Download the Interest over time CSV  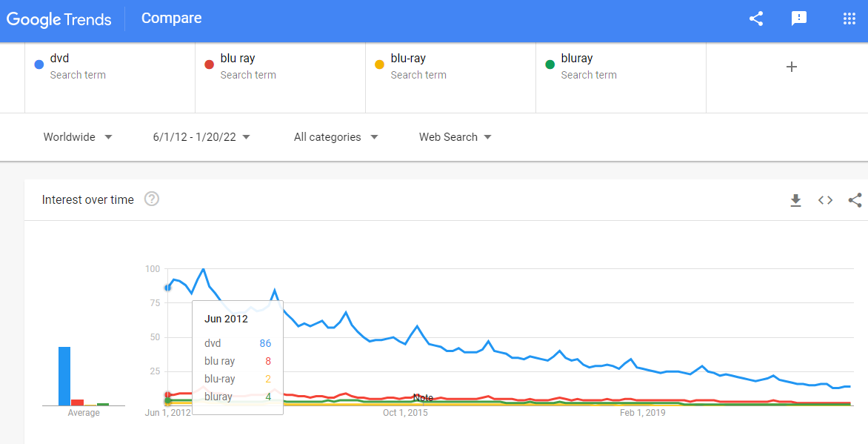[795, 200]
